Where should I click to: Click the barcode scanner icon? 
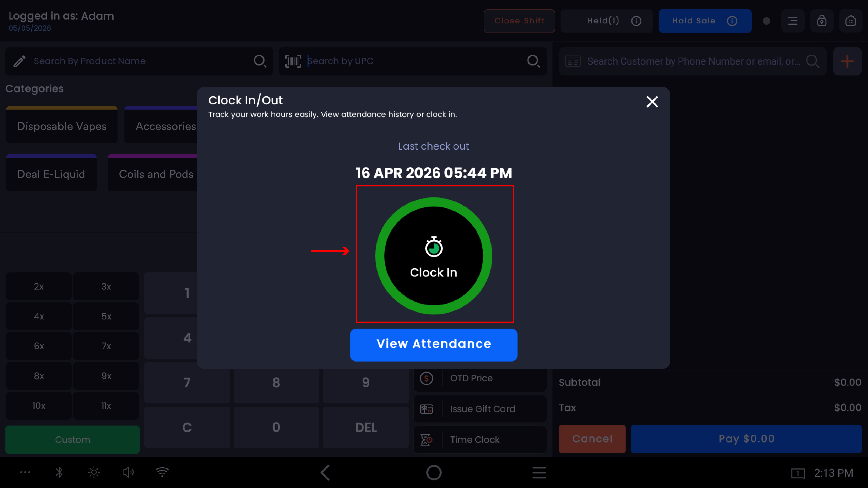(x=293, y=61)
